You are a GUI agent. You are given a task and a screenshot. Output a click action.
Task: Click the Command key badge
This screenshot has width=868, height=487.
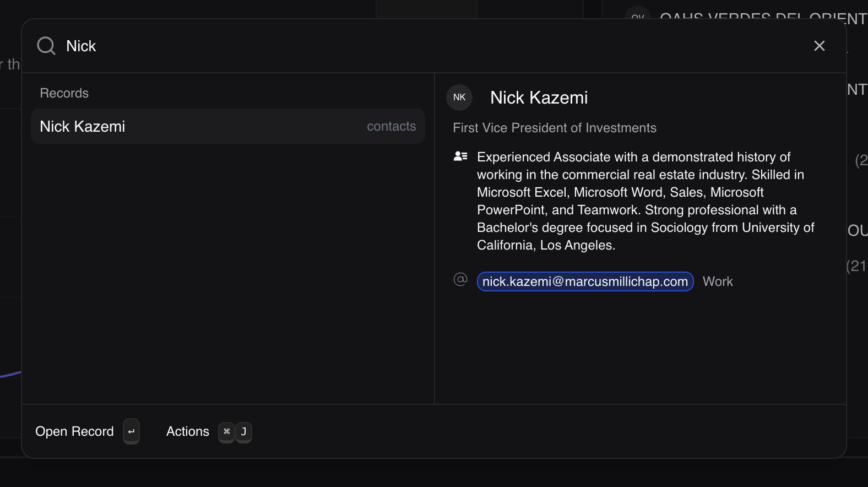point(226,432)
